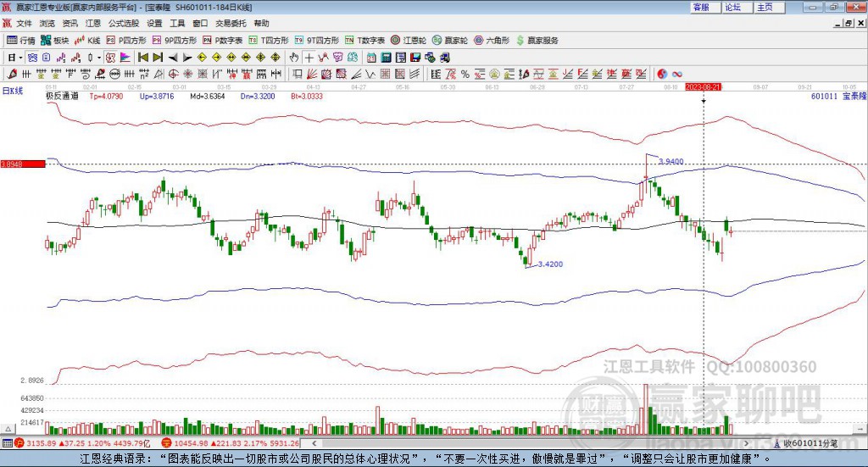This screenshot has height=467, width=868.
Task: Toggle the colored flag chart icon
Action: click(x=125, y=58)
